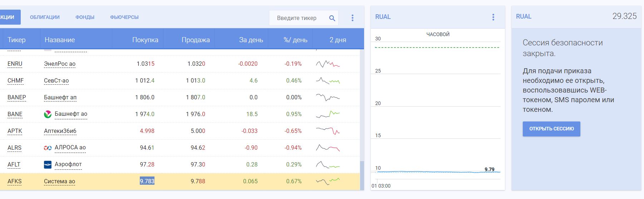
Task: Click the RUAL title in order panel
Action: click(523, 16)
